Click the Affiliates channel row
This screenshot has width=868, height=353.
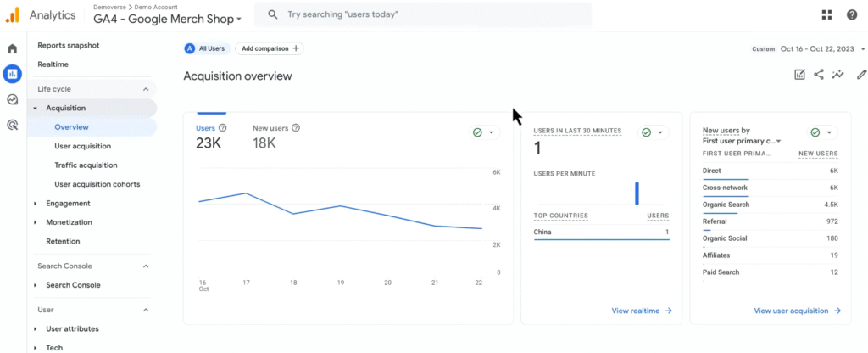[770, 255]
